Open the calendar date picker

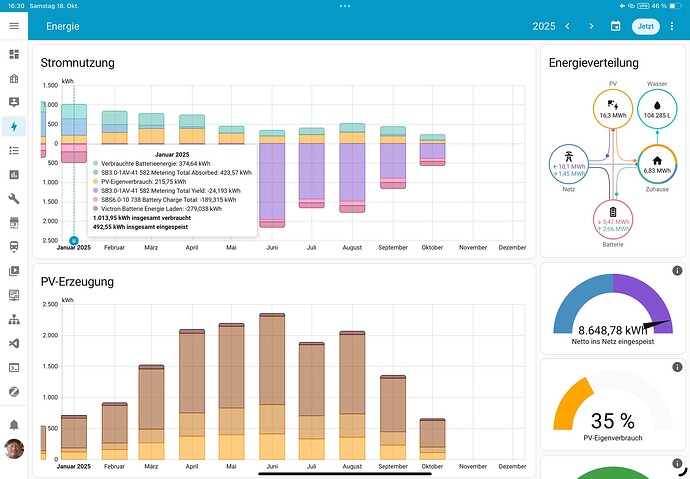(615, 26)
